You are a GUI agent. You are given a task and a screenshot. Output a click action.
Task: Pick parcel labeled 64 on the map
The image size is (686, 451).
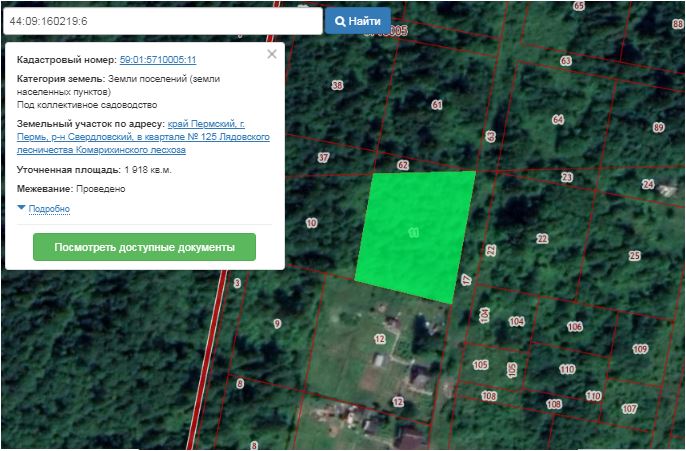[558, 120]
